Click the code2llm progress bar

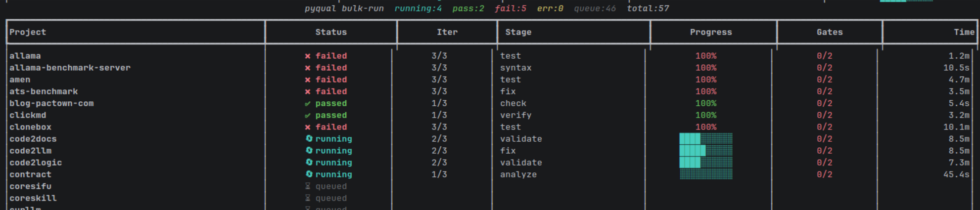coord(706,151)
